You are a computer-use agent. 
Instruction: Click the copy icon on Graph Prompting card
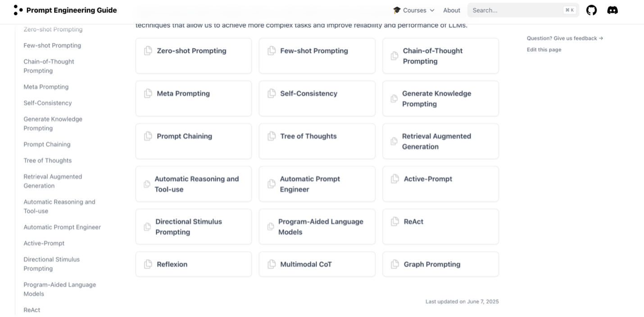tap(394, 264)
